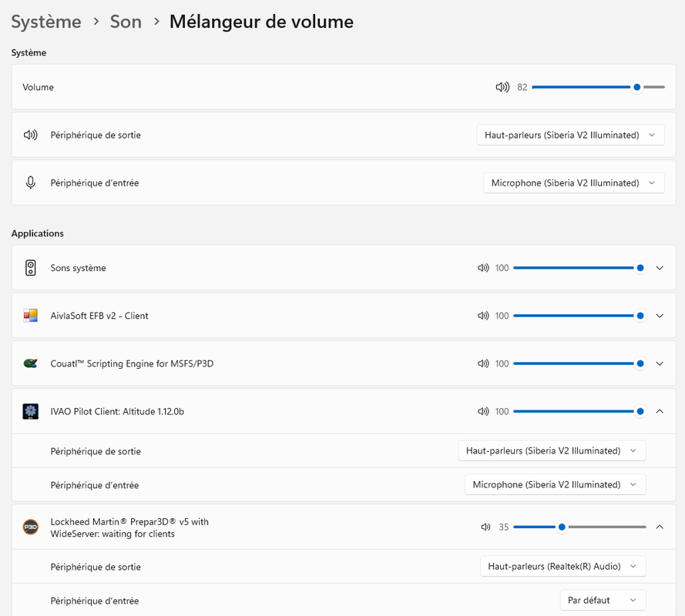Screen dimensions: 685x616
Task: Expand the Couatl Scripting Engine row chevron
Action: point(660,363)
